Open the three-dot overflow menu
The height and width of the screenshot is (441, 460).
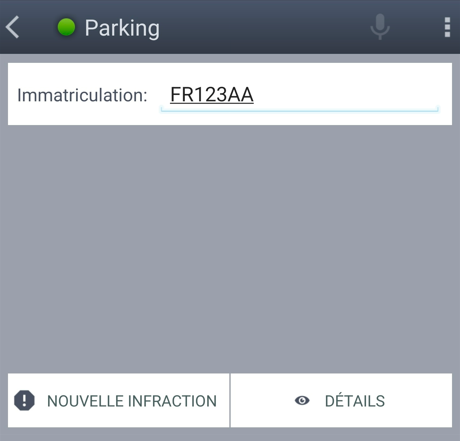click(447, 27)
